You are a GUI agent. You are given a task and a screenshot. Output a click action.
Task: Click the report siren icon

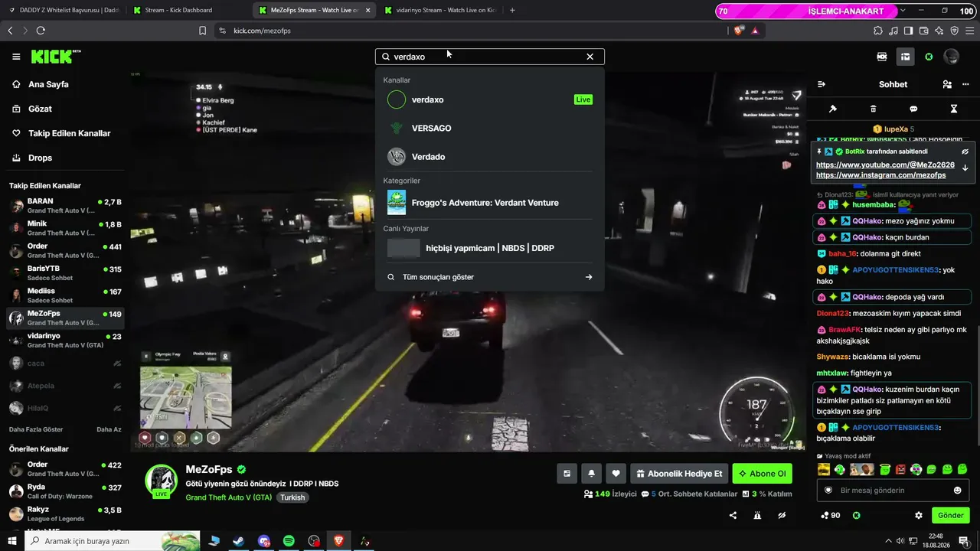757,515
